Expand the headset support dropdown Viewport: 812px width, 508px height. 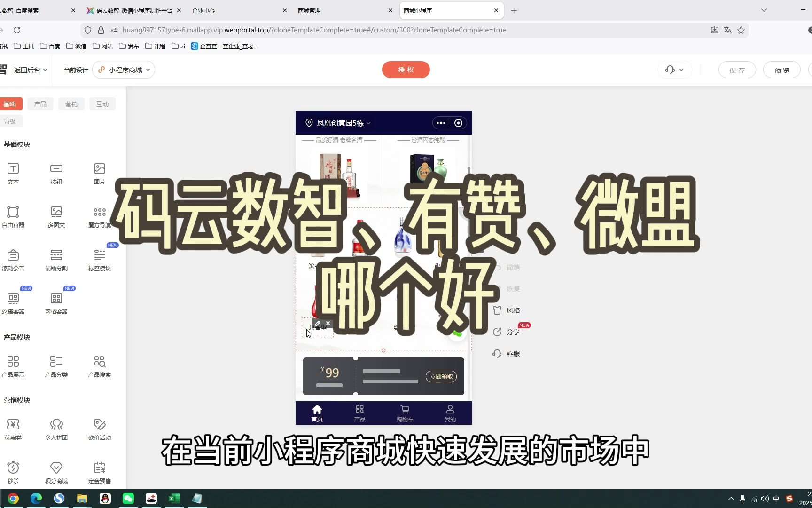tap(674, 70)
